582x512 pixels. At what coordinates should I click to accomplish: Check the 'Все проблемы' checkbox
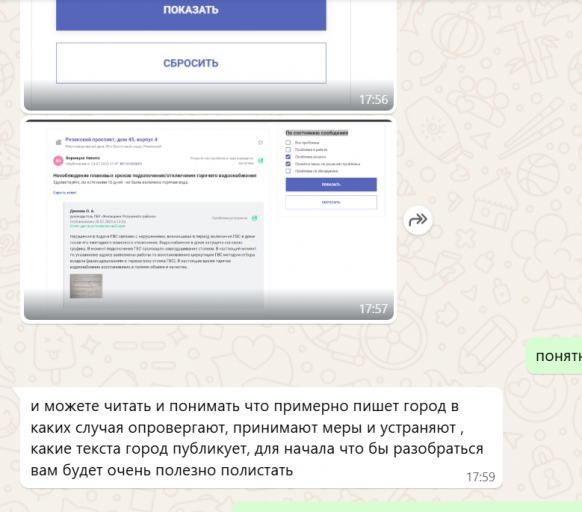tap(288, 143)
